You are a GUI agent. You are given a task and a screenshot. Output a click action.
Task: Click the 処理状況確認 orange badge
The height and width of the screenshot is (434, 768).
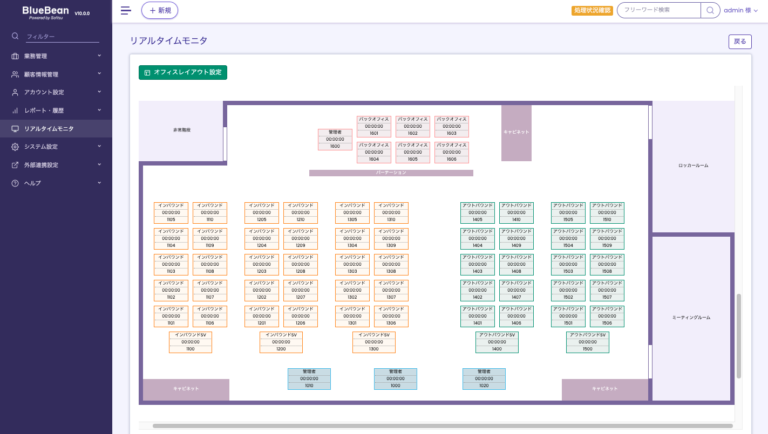click(591, 10)
